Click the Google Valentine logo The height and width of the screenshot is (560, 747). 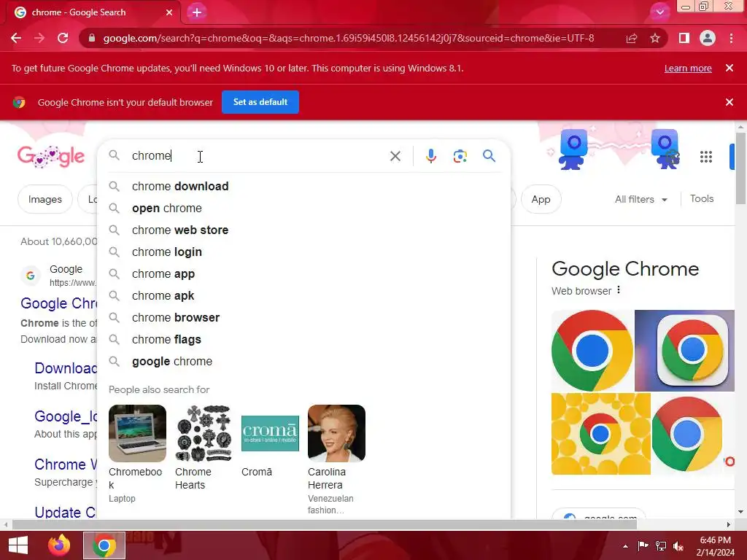pos(51,156)
